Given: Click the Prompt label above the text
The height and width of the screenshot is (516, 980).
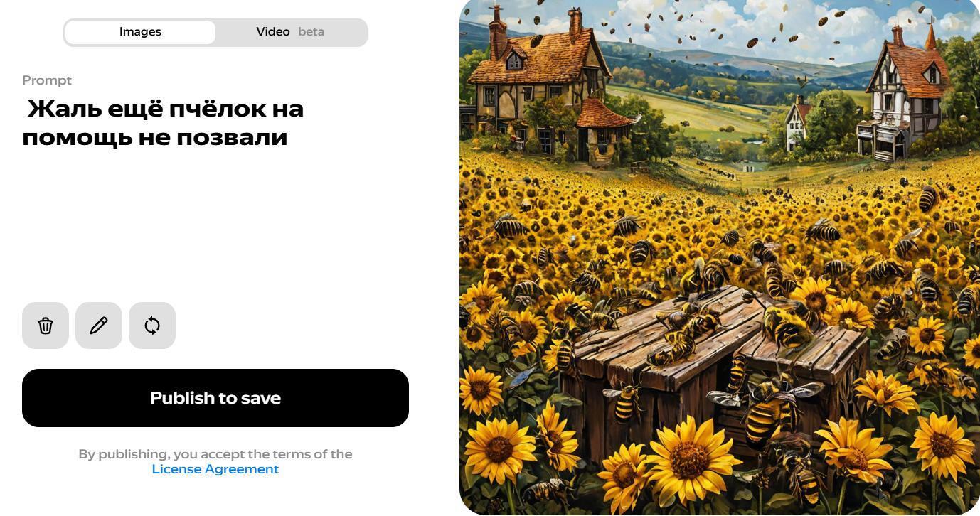Looking at the screenshot, I should pos(47,80).
